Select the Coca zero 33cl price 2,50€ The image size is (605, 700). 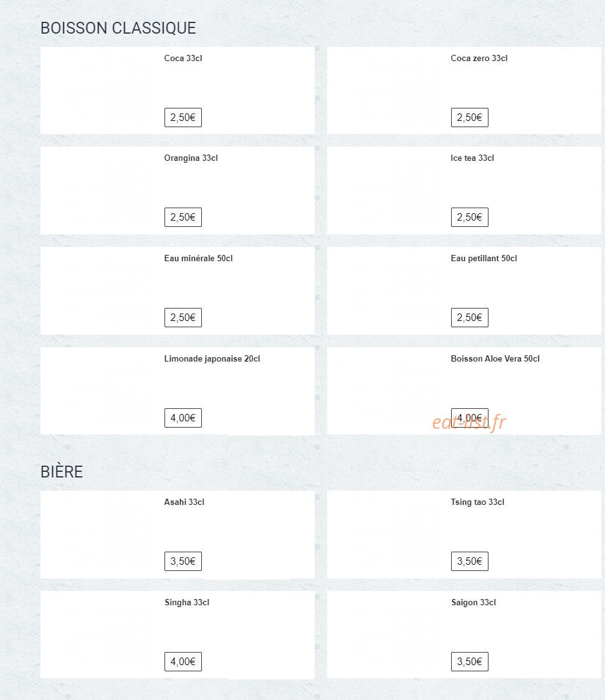click(x=469, y=117)
